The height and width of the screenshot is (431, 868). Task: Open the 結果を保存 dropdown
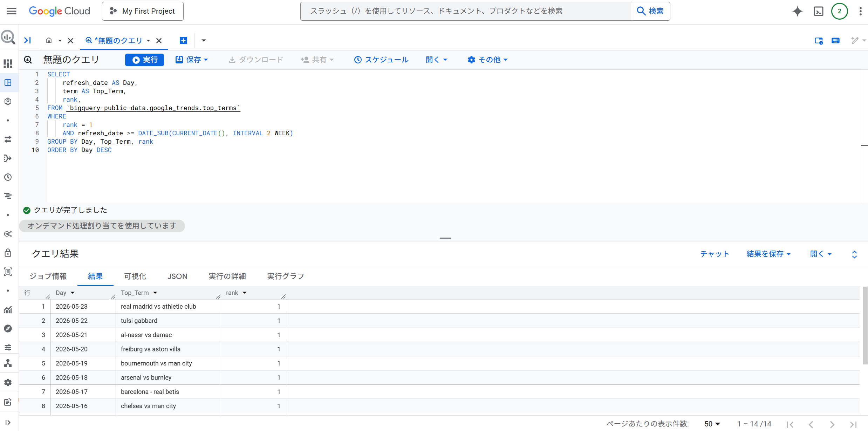(x=768, y=254)
